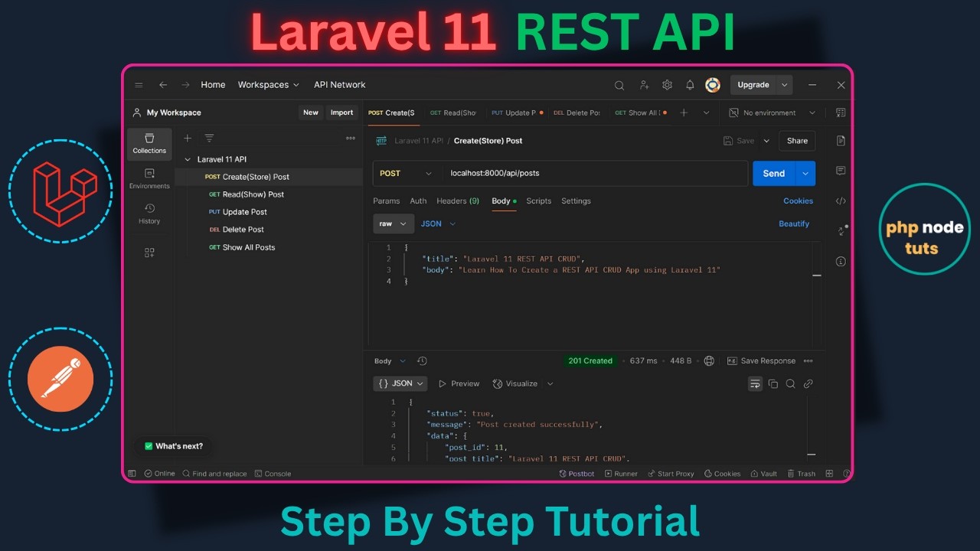The image size is (980, 551).
Task: Open the raw body type dropdown
Action: click(x=394, y=224)
